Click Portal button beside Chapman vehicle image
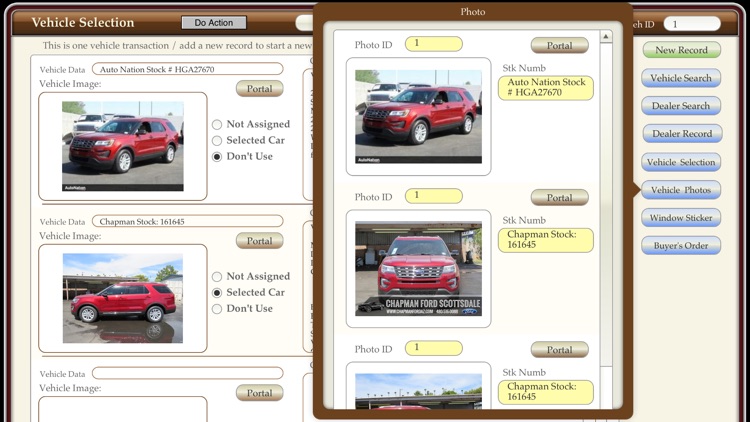This screenshot has height=422, width=750. (259, 241)
